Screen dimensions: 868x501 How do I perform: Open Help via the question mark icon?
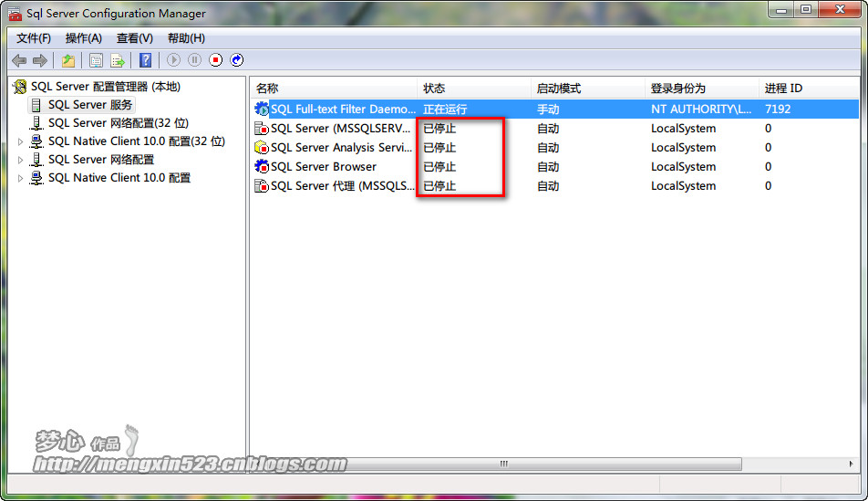click(x=145, y=60)
